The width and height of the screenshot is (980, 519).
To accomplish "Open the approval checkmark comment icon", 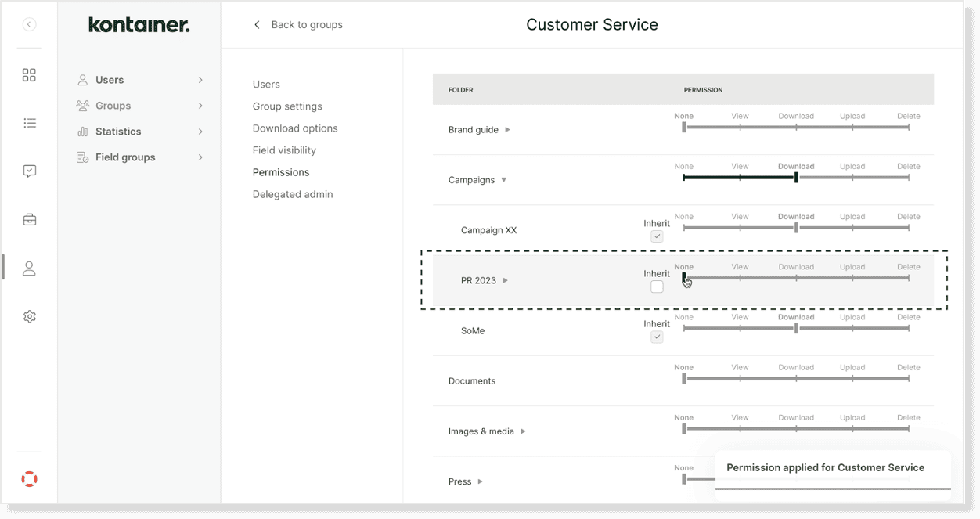I will (x=29, y=171).
